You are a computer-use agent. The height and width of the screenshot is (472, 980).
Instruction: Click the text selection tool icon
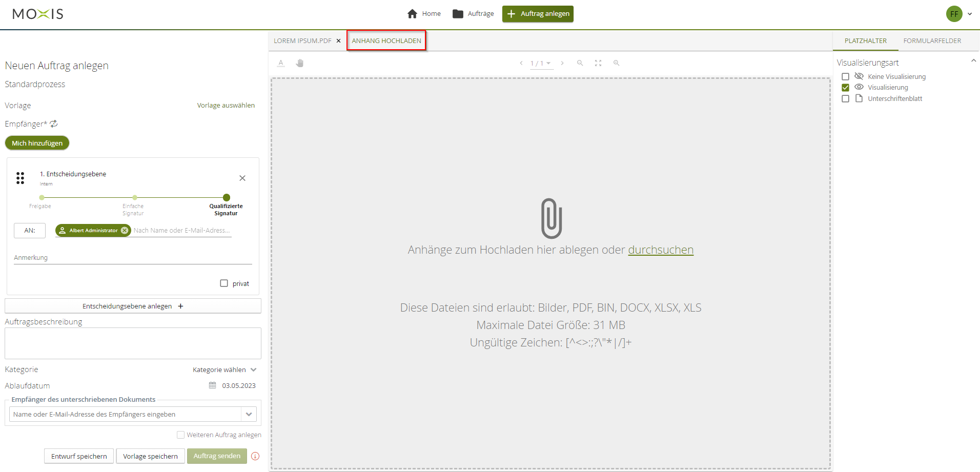tap(281, 63)
